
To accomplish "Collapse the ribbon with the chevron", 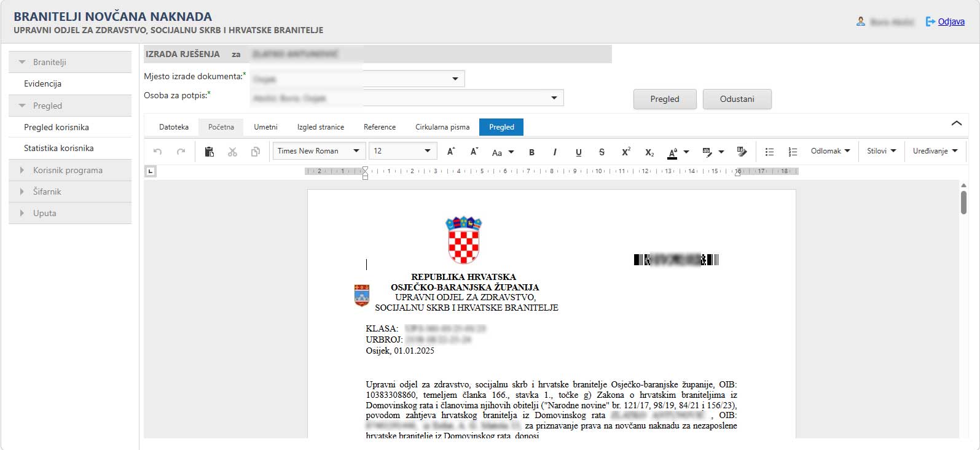I will tap(957, 123).
